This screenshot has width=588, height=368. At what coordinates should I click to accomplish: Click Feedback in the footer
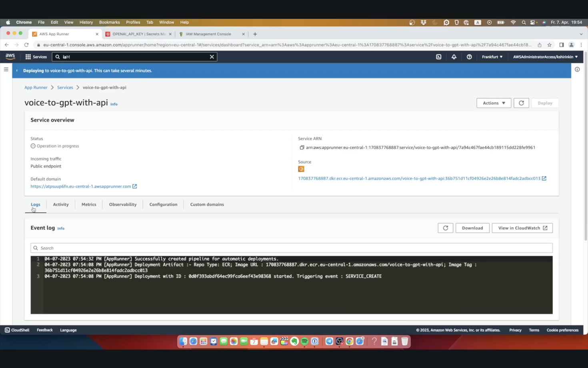pyautogui.click(x=45, y=330)
